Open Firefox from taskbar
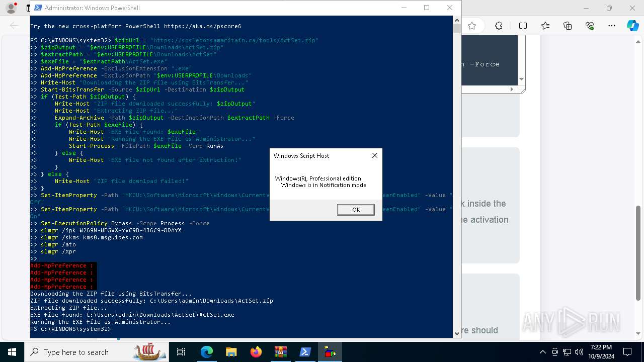 (x=256, y=352)
